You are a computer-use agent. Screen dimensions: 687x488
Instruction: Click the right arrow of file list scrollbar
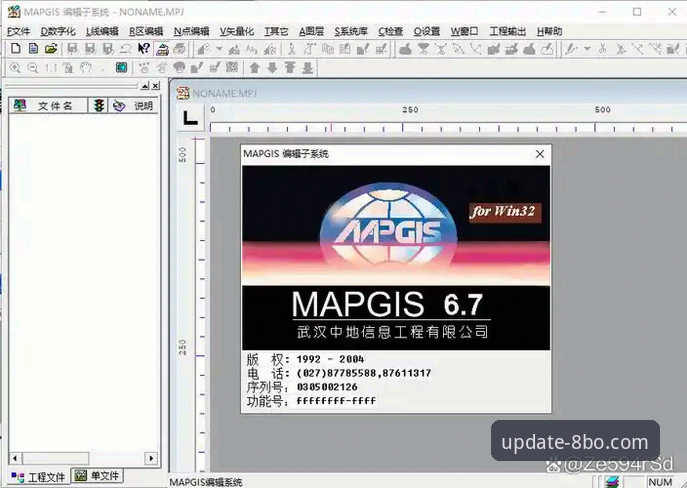point(151,458)
